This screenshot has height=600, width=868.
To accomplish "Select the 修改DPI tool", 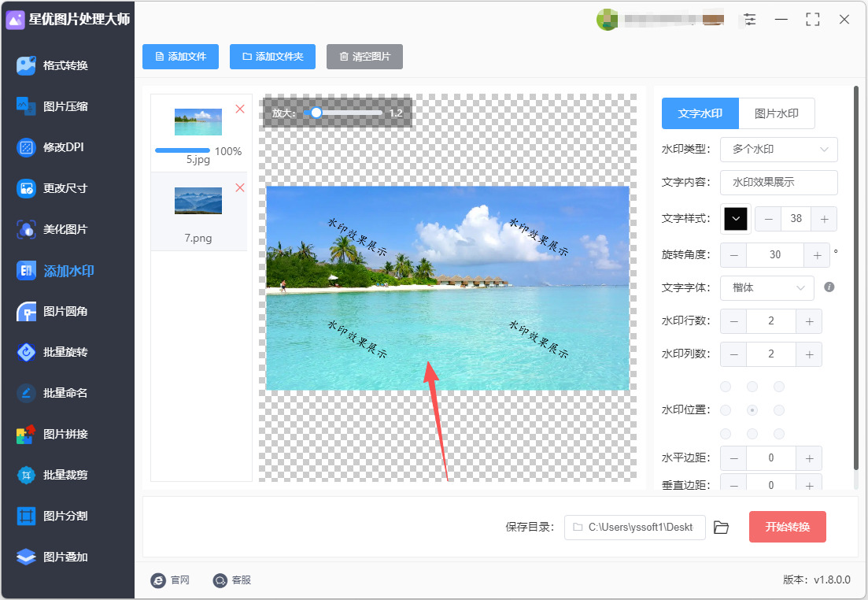I will [50, 147].
